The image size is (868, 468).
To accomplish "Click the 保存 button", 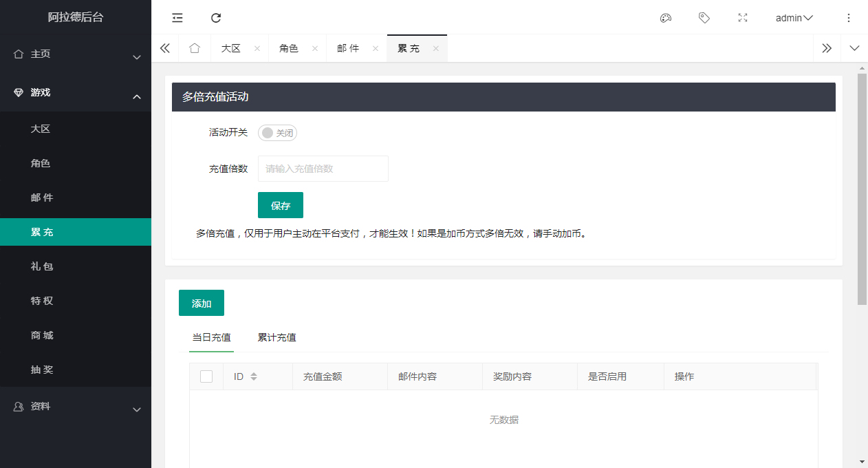I will click(x=280, y=205).
